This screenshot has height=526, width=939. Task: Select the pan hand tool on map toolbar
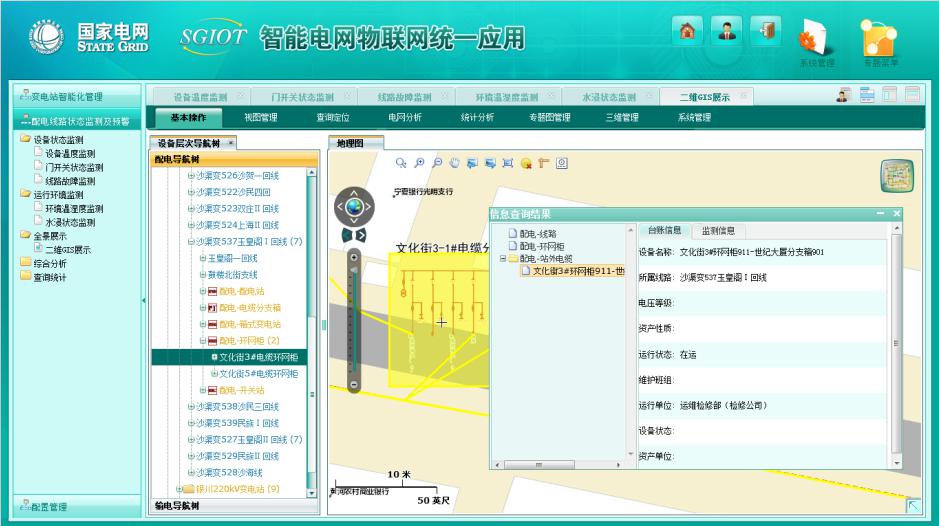pos(454,162)
